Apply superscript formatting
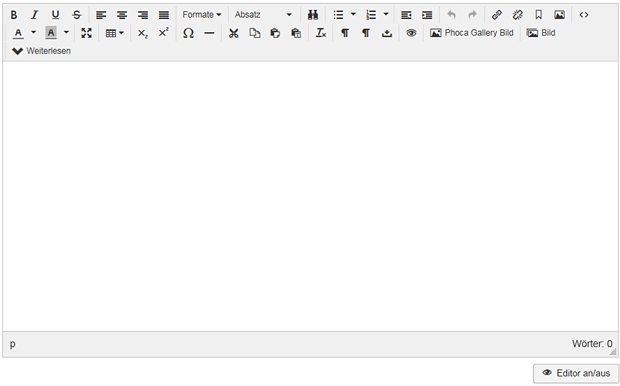The height and width of the screenshot is (386, 620). [164, 33]
